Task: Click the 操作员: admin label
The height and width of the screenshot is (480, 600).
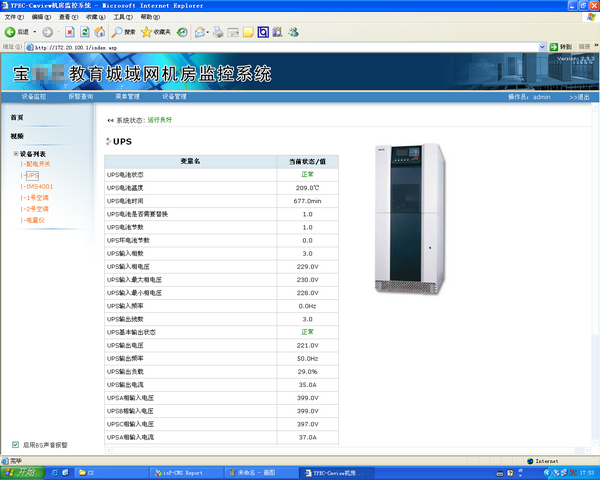Action: point(529,97)
